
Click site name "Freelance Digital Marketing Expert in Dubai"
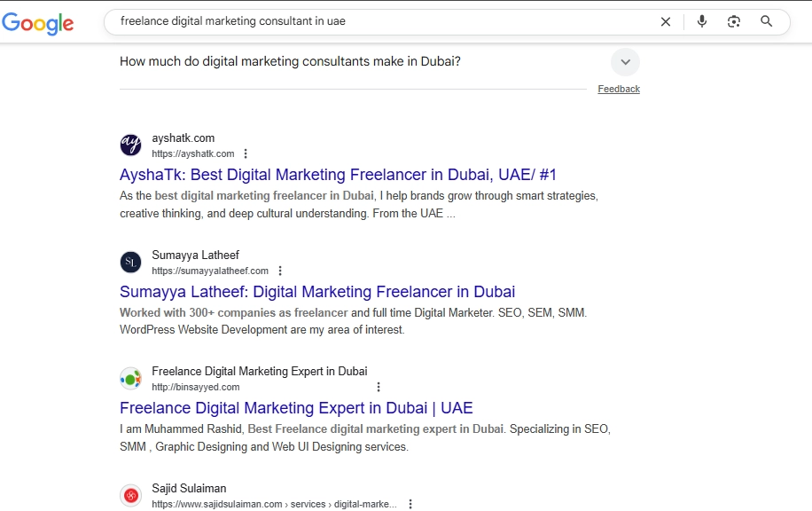[x=260, y=372]
